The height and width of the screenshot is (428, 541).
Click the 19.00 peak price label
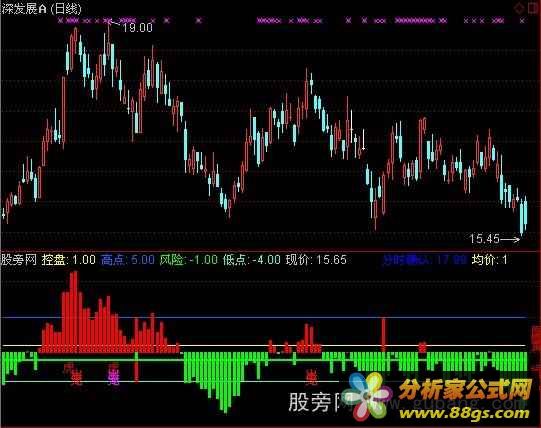tap(137, 28)
